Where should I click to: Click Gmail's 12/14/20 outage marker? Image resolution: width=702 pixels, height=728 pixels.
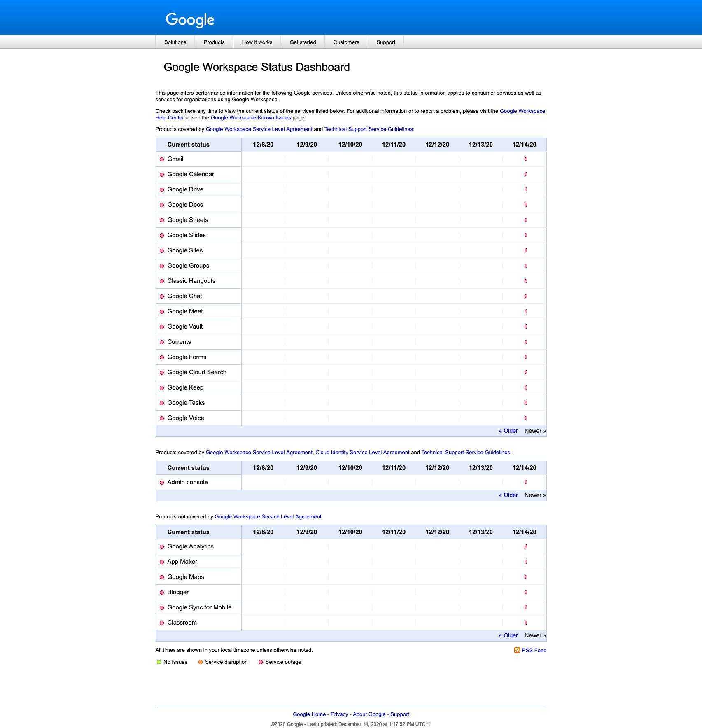point(525,159)
